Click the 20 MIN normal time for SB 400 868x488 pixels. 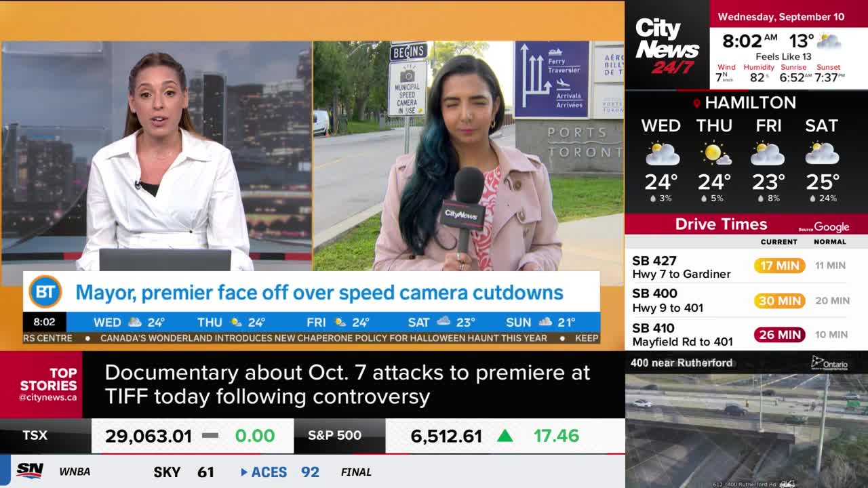(831, 300)
